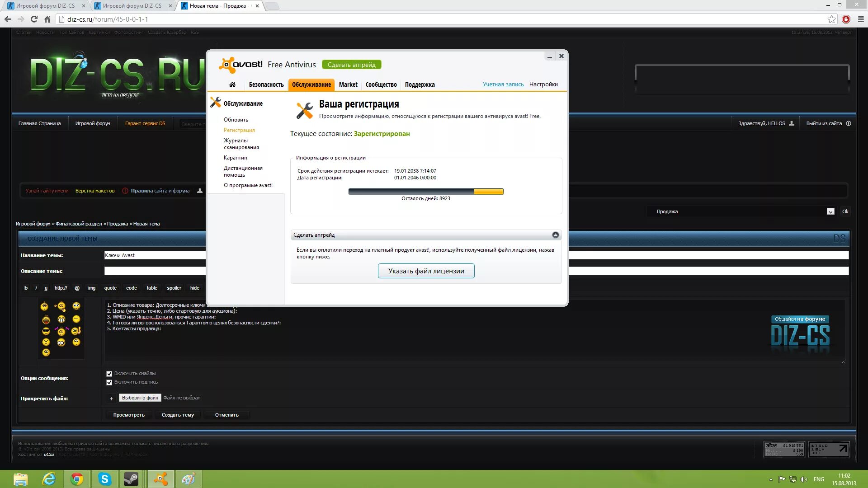Open Steam from the taskbar
Screen dimensions: 868x488
click(131, 479)
